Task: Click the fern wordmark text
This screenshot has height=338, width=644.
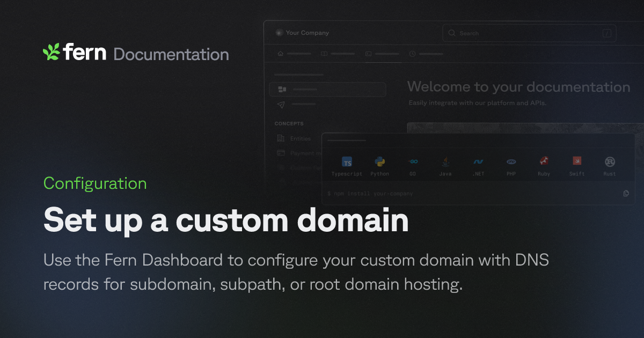Action: pos(85,52)
